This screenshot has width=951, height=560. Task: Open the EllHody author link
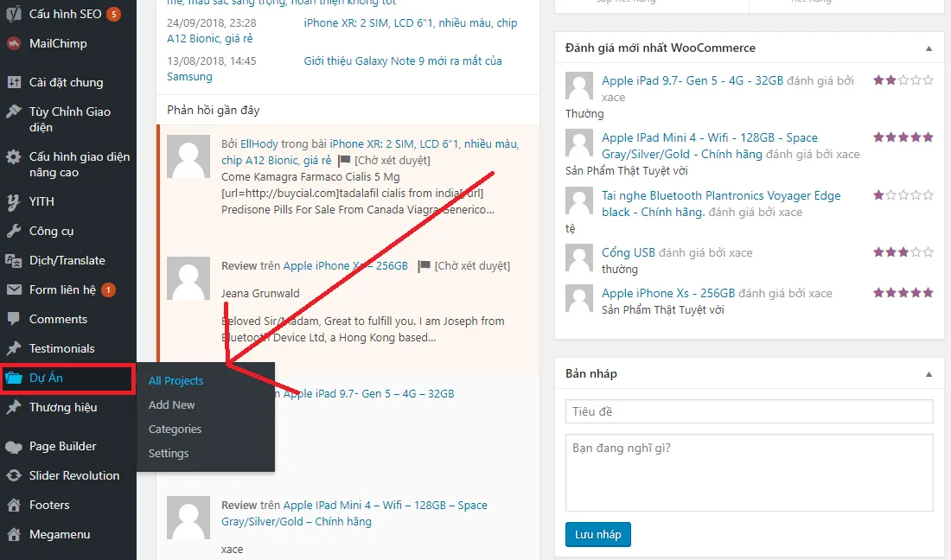(259, 144)
